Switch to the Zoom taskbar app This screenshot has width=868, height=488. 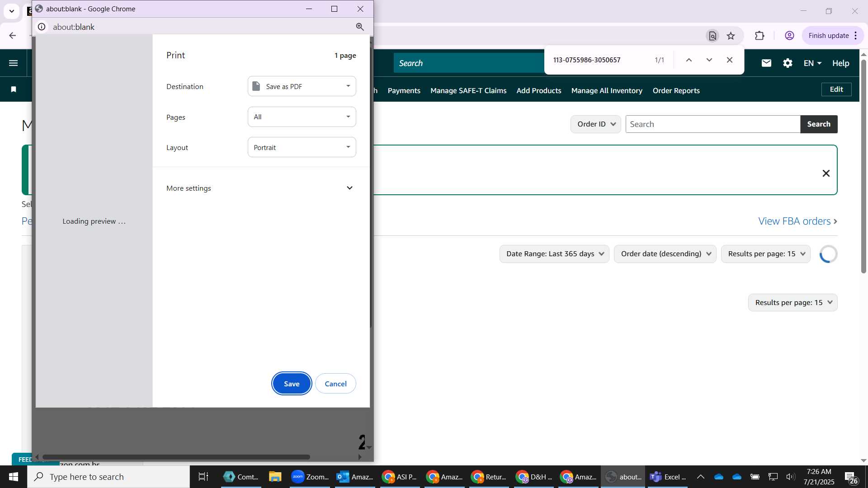309,477
